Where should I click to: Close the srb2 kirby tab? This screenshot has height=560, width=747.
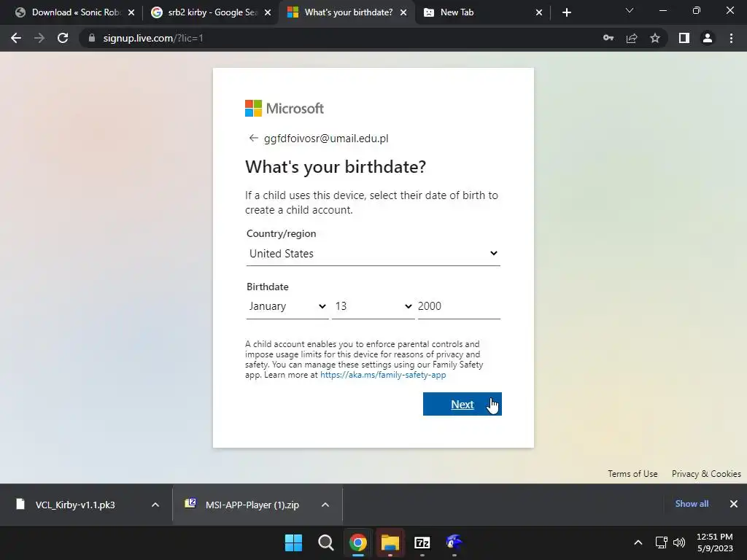coord(268,12)
